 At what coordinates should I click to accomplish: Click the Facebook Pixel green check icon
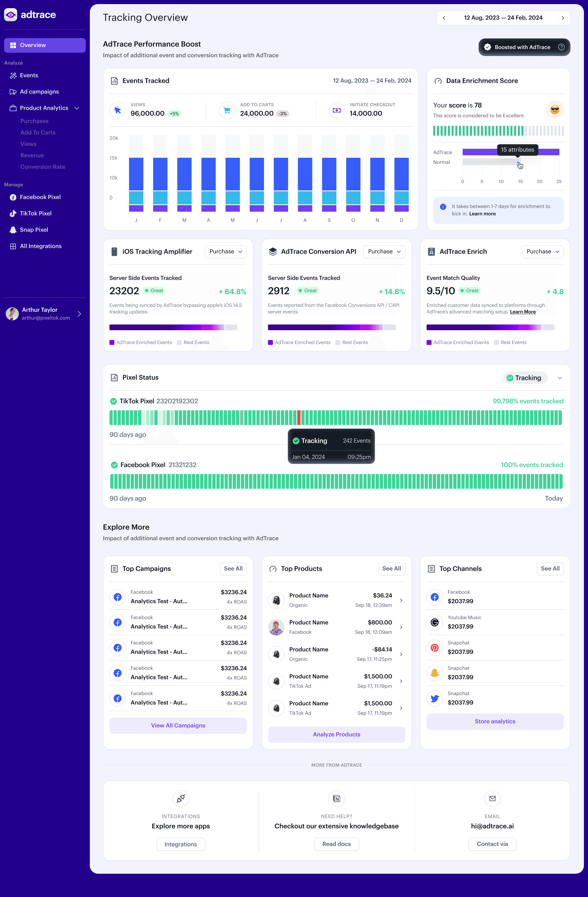[x=114, y=465]
